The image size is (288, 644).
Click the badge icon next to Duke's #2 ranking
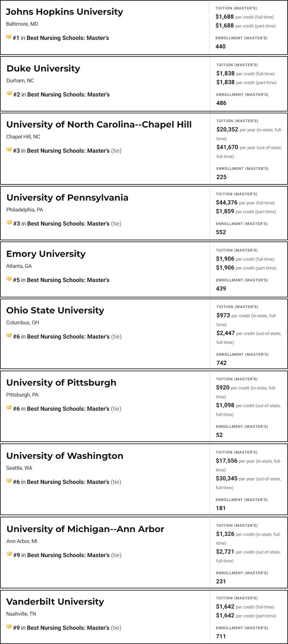pyautogui.click(x=9, y=94)
